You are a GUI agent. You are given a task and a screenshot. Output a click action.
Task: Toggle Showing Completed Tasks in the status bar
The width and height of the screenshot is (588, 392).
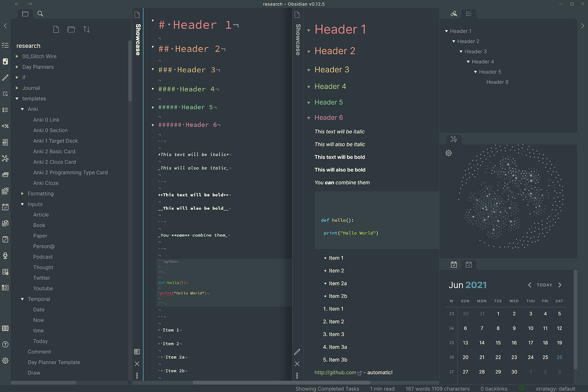327,389
